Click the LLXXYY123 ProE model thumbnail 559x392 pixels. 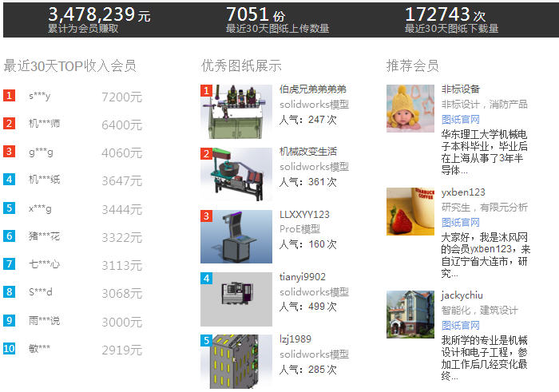(236, 236)
